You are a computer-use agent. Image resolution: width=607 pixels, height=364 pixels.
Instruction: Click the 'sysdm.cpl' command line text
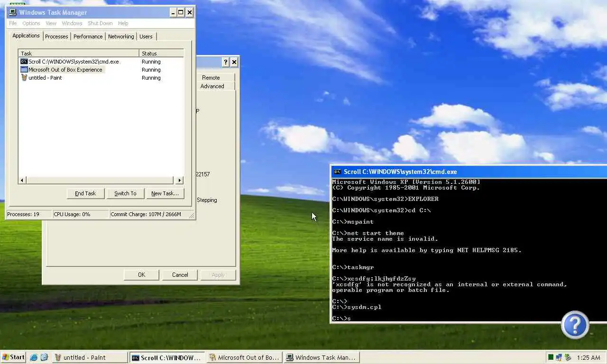(364, 307)
